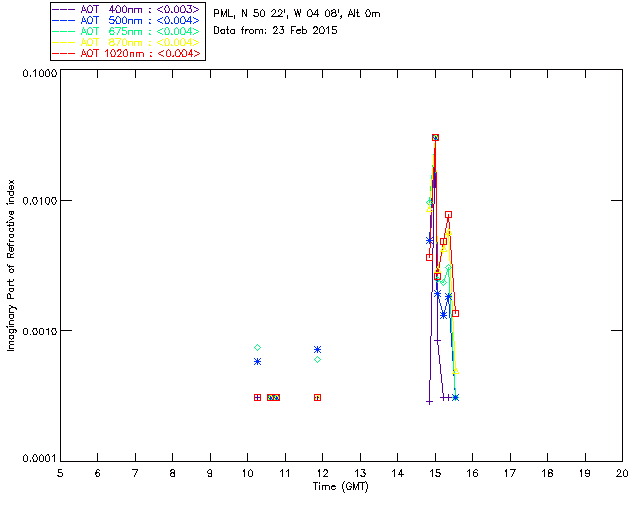Click the x-axis tick label 10
Screen dimensions: 640x512
(248, 474)
